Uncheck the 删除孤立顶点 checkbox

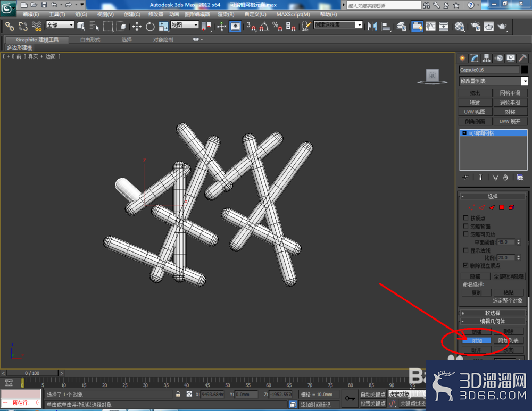[465, 265]
